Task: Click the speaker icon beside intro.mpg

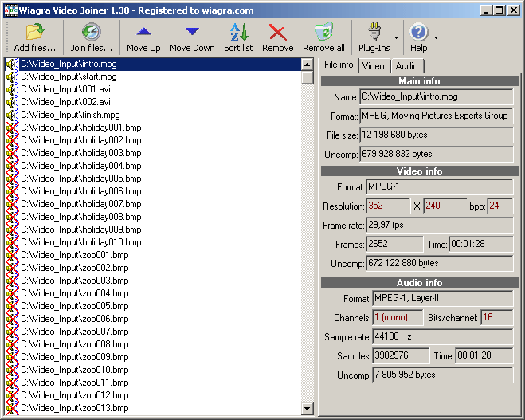Action: (x=11, y=65)
